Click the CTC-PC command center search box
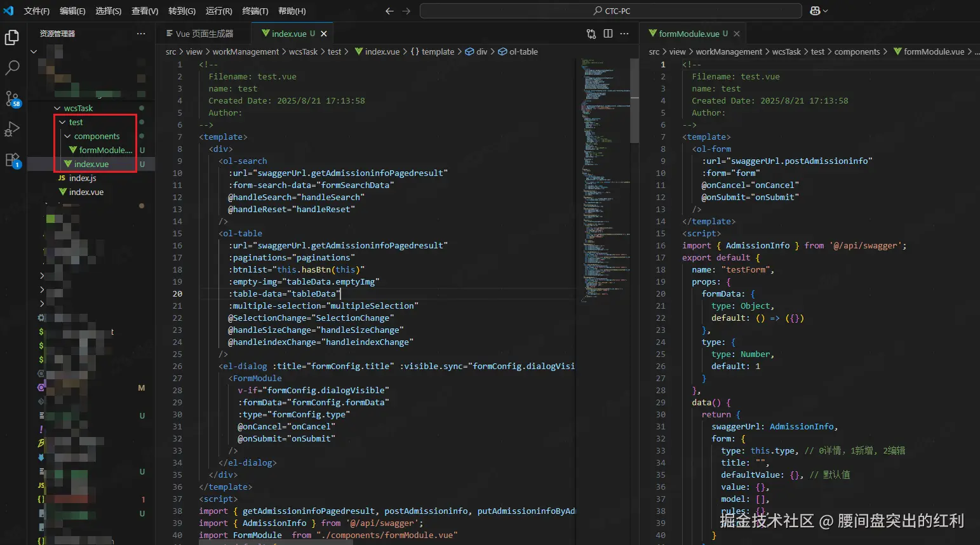This screenshot has height=545, width=980. point(611,11)
